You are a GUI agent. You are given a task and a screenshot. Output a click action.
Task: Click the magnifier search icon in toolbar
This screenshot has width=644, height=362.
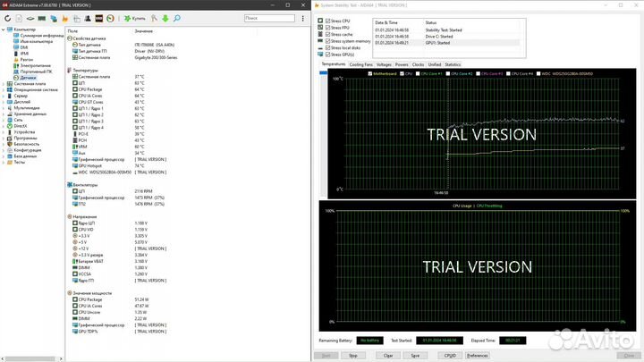click(x=176, y=19)
